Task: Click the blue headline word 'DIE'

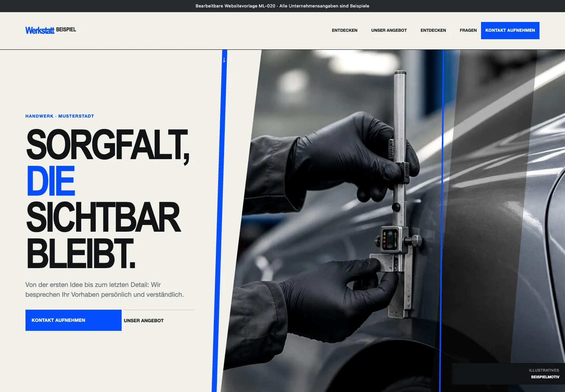Action: [x=51, y=181]
